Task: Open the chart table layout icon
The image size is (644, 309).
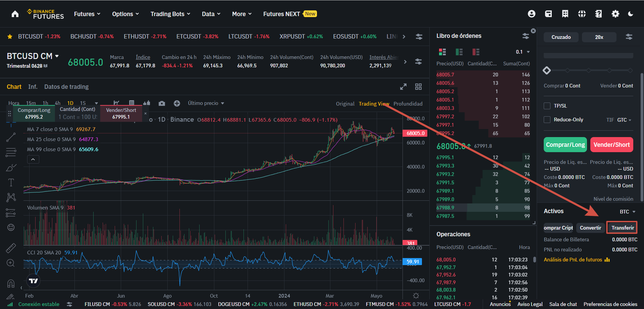Action: click(x=132, y=103)
